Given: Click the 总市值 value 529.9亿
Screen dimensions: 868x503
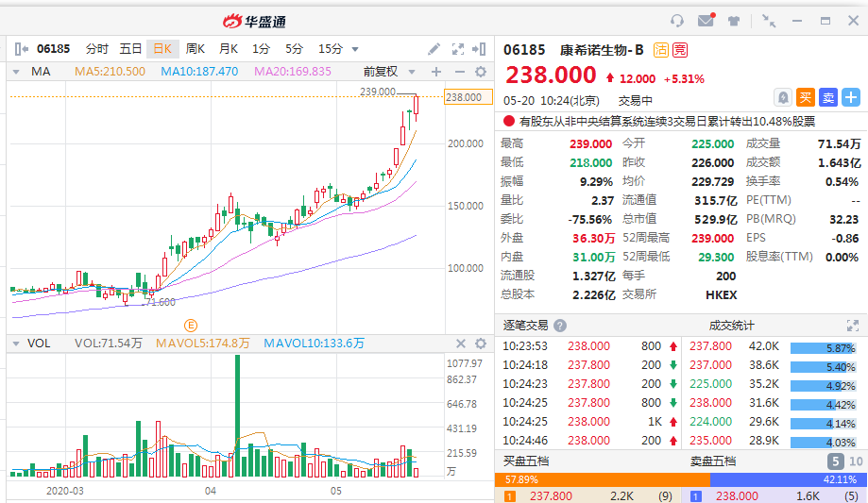Looking at the screenshot, I should pyautogui.click(x=716, y=219).
